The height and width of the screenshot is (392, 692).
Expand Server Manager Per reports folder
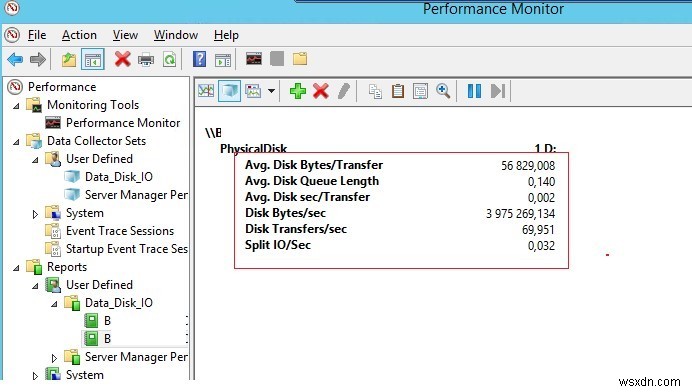pos(54,358)
